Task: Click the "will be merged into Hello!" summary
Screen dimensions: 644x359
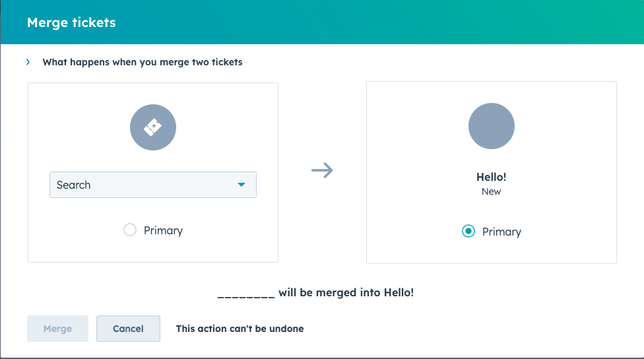Action: click(x=346, y=292)
